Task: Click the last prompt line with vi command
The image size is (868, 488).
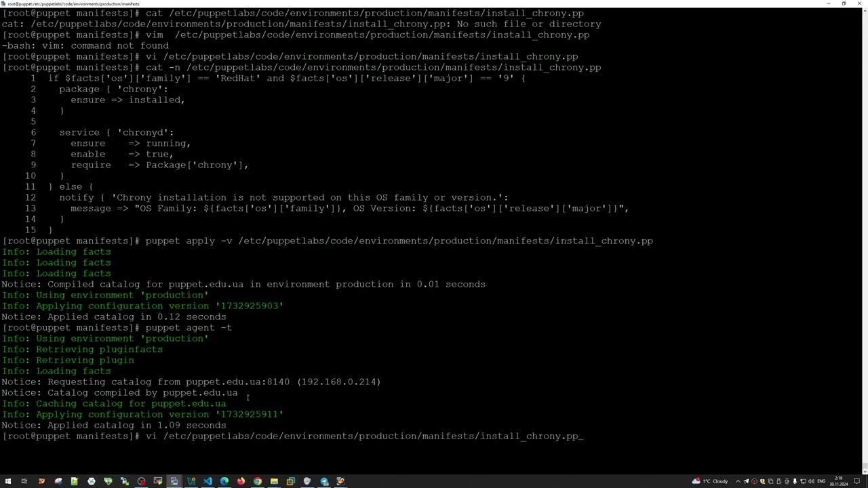Action: pos(292,436)
